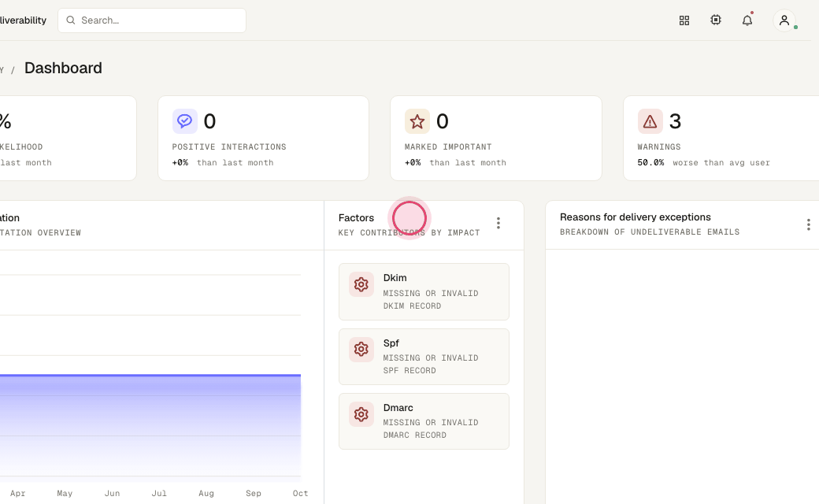Open the Factors panel three-dot menu
The image size is (819, 504).
pos(498,224)
